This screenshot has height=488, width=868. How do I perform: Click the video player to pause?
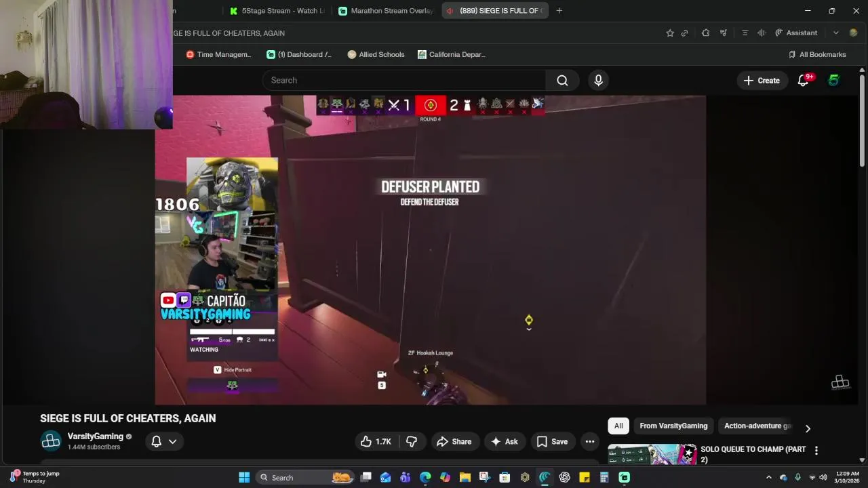tap(431, 250)
